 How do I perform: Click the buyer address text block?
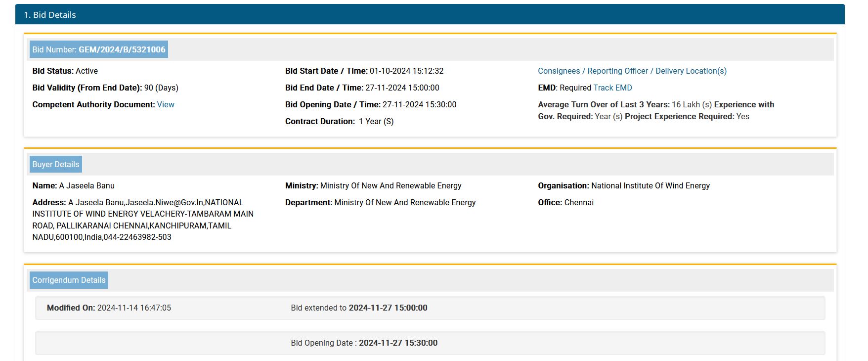[143, 220]
